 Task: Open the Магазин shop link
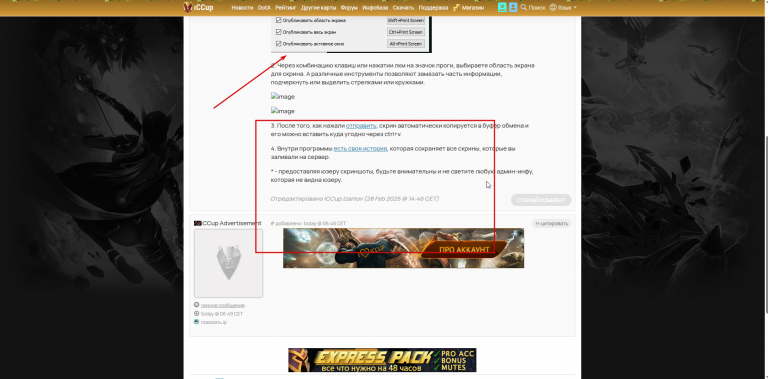pyautogui.click(x=473, y=8)
